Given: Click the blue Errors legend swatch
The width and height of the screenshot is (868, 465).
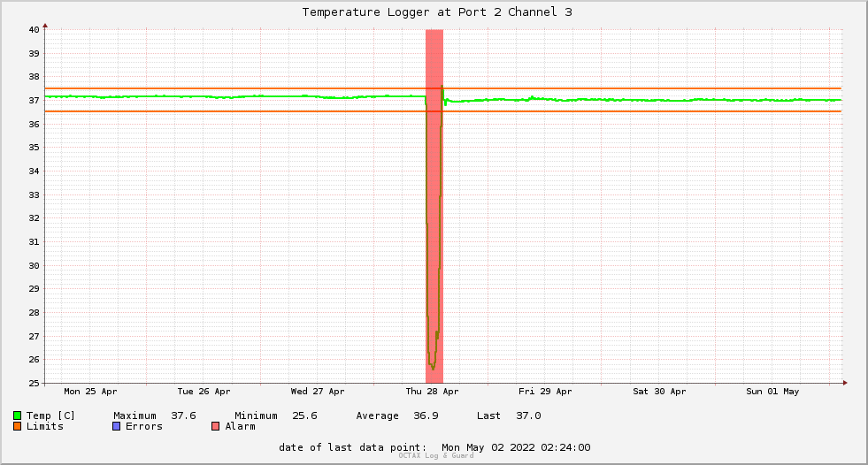Looking at the screenshot, I should (x=116, y=426).
